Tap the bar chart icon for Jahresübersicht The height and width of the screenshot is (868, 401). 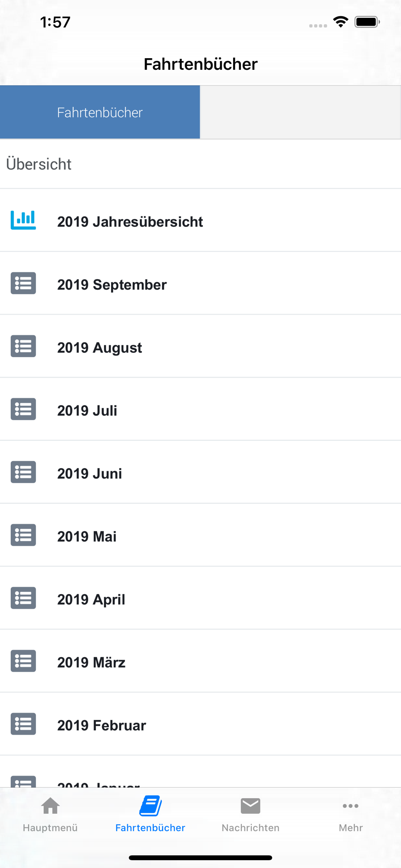tap(23, 220)
